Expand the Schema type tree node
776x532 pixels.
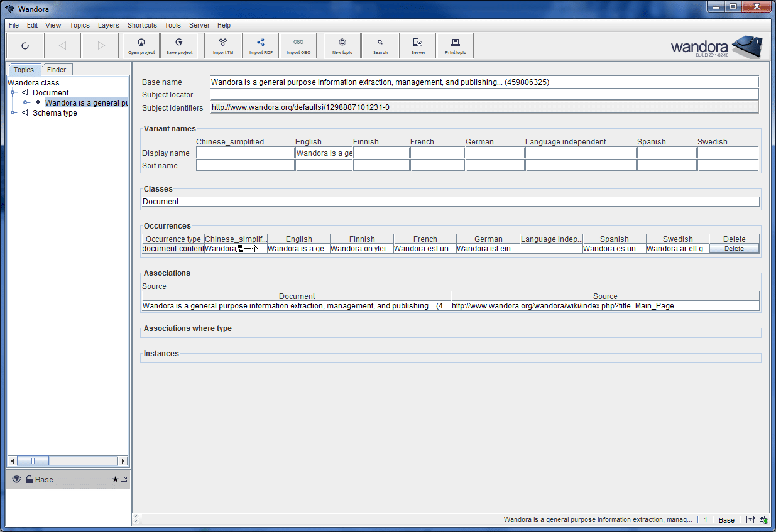pos(13,113)
